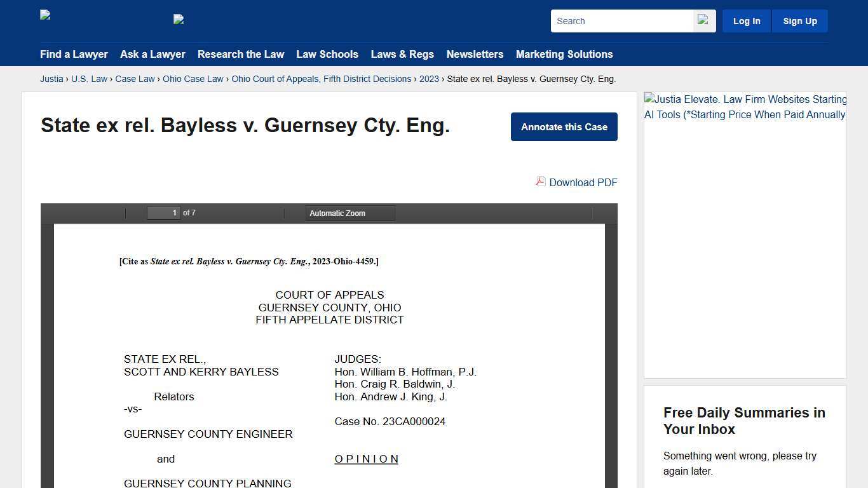Open the Research the Law menu
Image resolution: width=868 pixels, height=488 pixels.
(x=241, y=55)
